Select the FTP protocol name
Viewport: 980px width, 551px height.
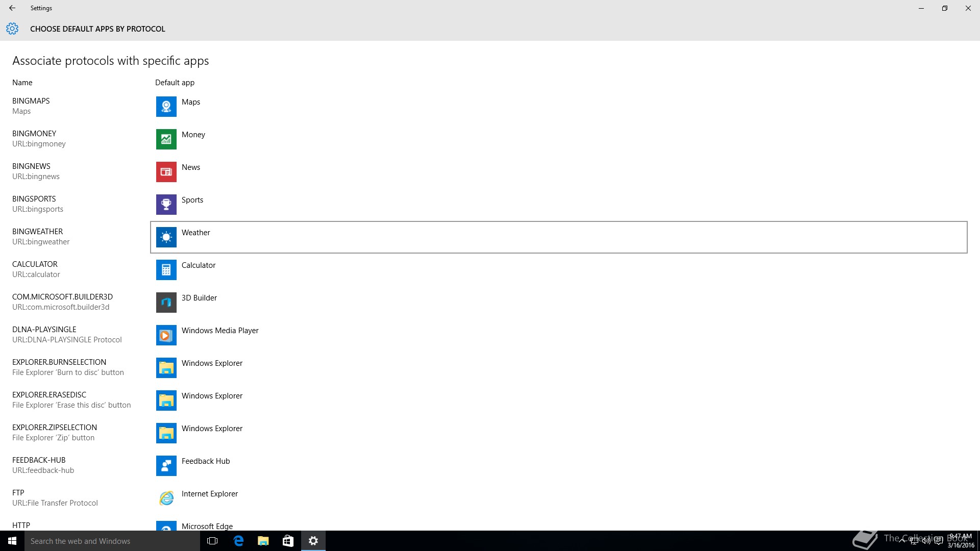click(x=18, y=493)
